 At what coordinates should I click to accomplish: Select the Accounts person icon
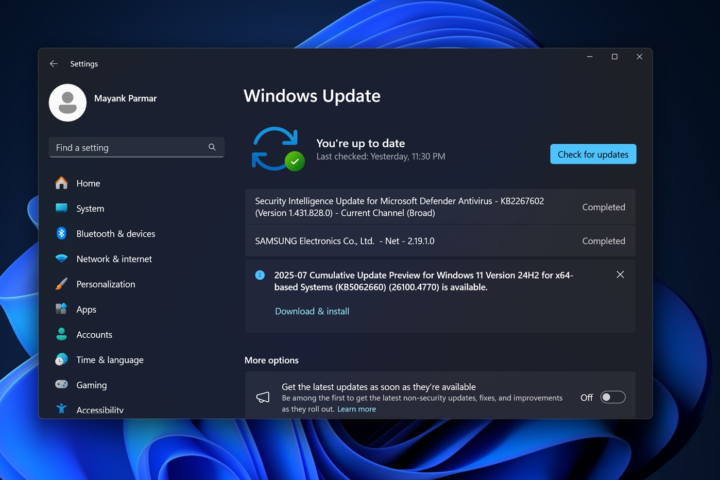[x=62, y=334]
